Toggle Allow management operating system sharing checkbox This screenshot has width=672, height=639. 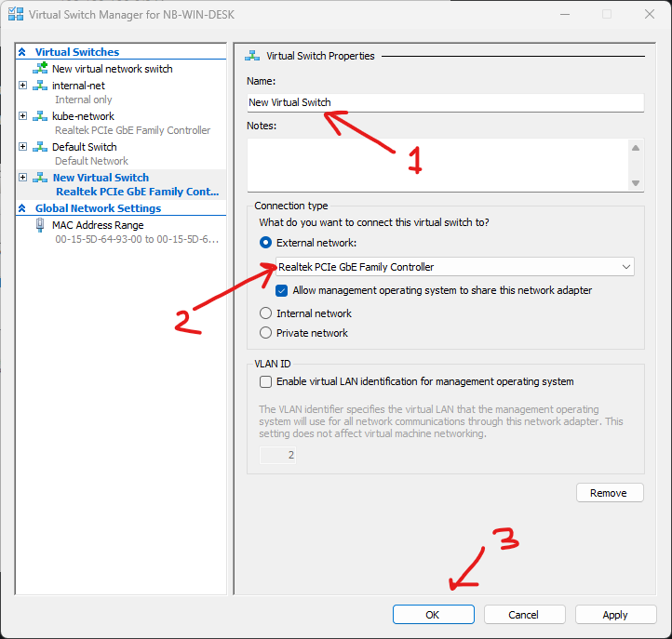point(283,290)
